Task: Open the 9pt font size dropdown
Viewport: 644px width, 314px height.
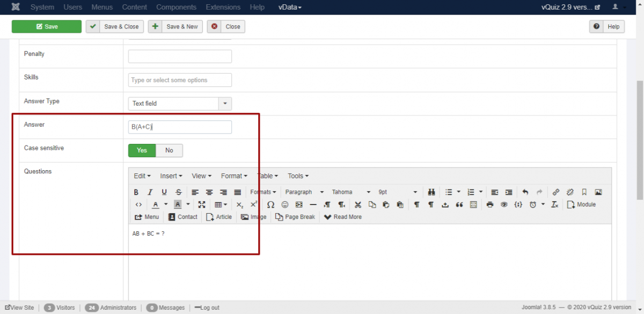Action: [397, 192]
